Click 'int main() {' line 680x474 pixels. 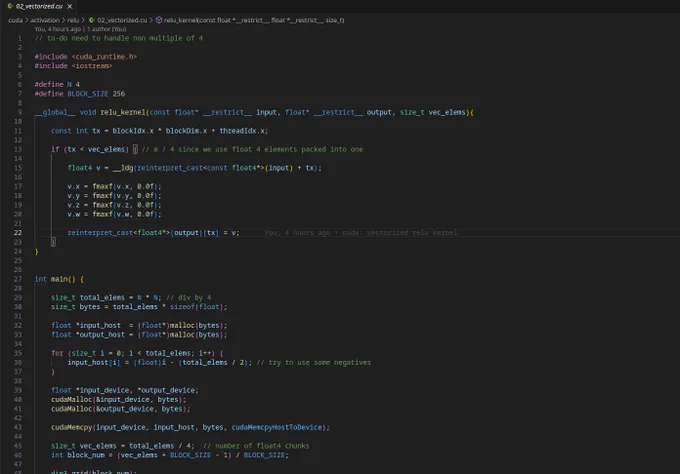point(59,279)
